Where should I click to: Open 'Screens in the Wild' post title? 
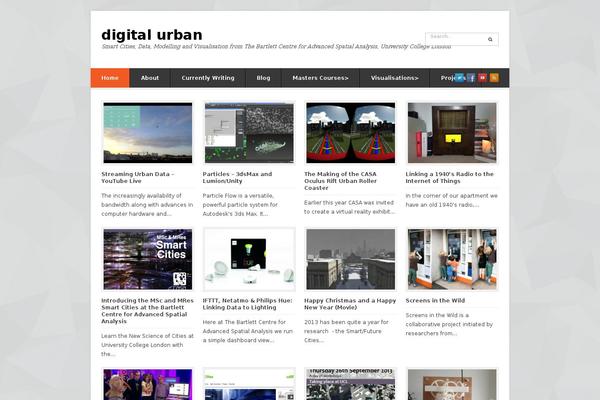pos(435,300)
